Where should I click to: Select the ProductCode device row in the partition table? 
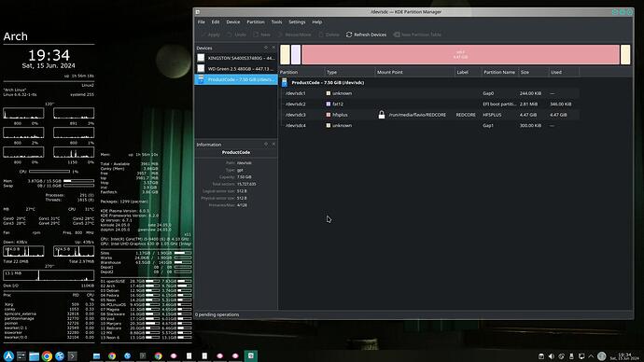click(x=429, y=82)
